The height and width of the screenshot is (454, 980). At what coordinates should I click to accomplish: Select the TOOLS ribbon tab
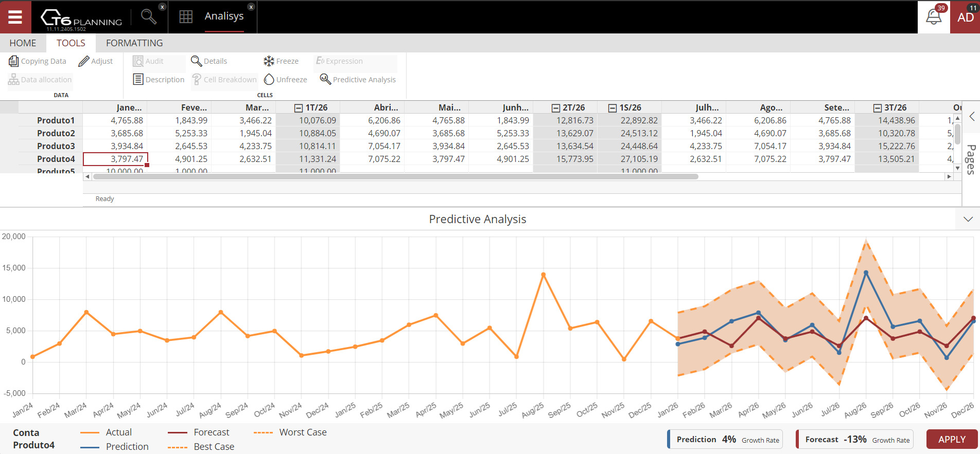pyautogui.click(x=71, y=43)
